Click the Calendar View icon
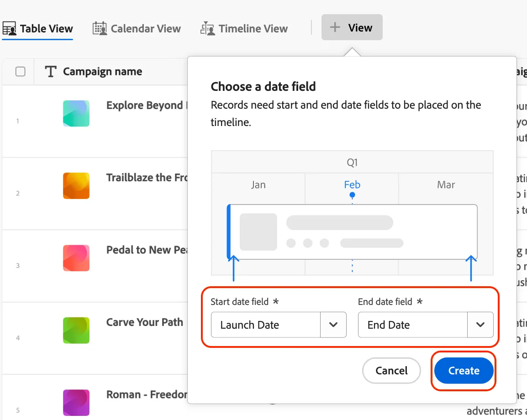The width and height of the screenshot is (527, 420). [100, 29]
